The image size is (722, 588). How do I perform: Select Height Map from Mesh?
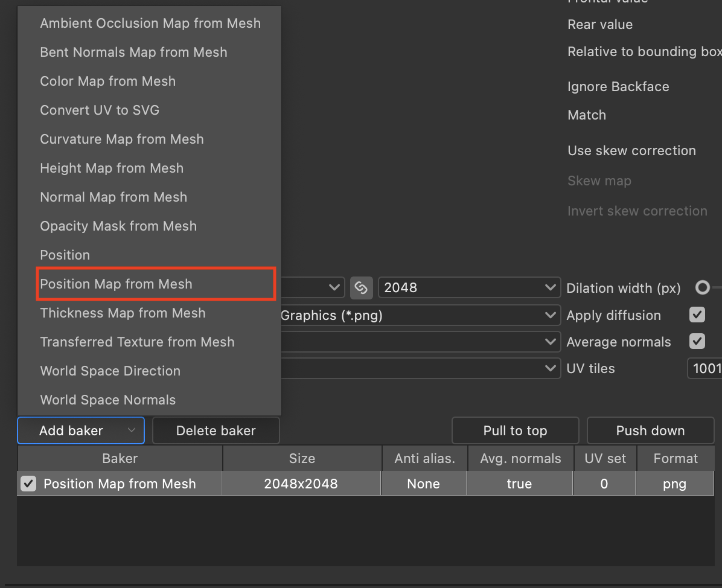tap(112, 168)
